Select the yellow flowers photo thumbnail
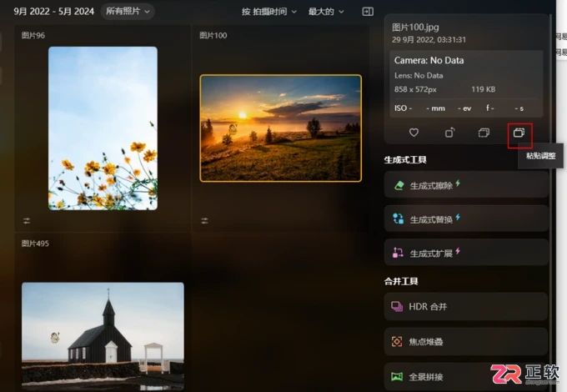Screen dimensions: 567x392 point(103,128)
